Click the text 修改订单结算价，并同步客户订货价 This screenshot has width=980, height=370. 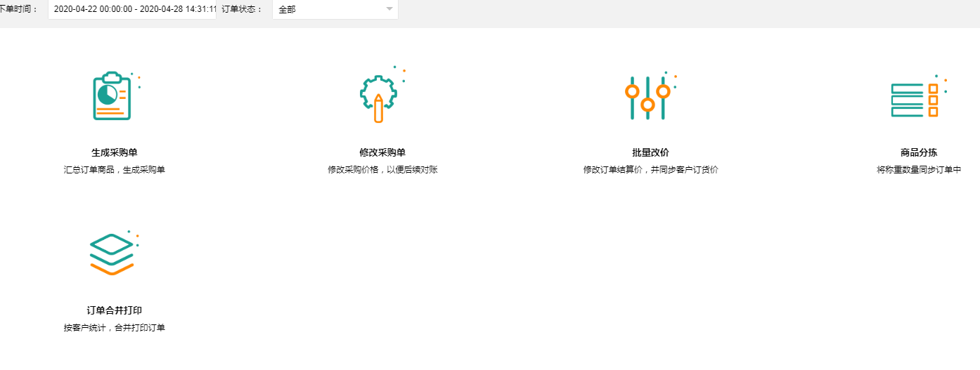[650, 170]
